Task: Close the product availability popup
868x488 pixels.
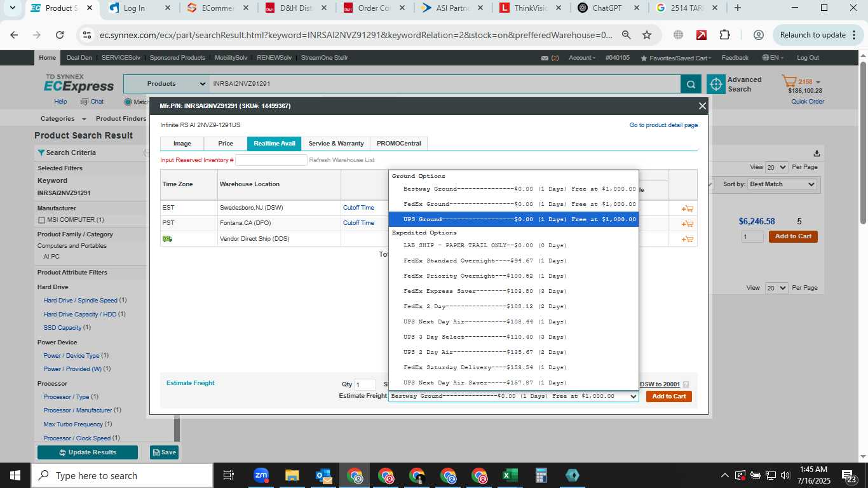Action: [702, 106]
